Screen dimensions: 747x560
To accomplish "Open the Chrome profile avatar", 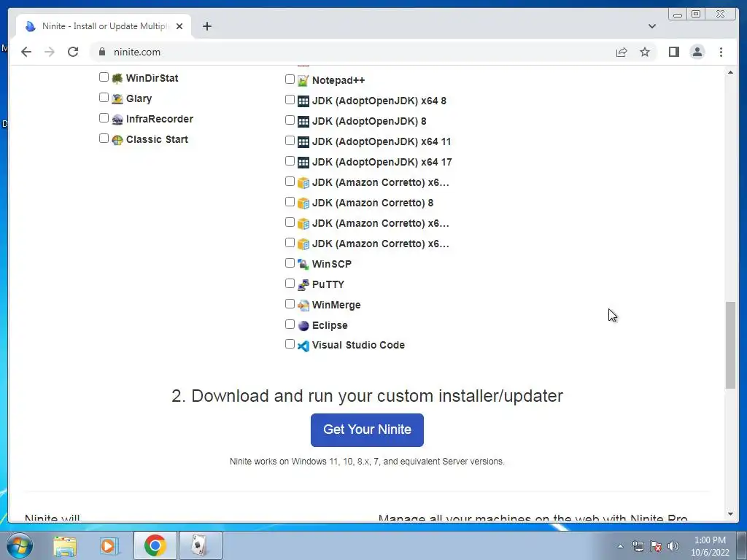I will click(x=697, y=52).
